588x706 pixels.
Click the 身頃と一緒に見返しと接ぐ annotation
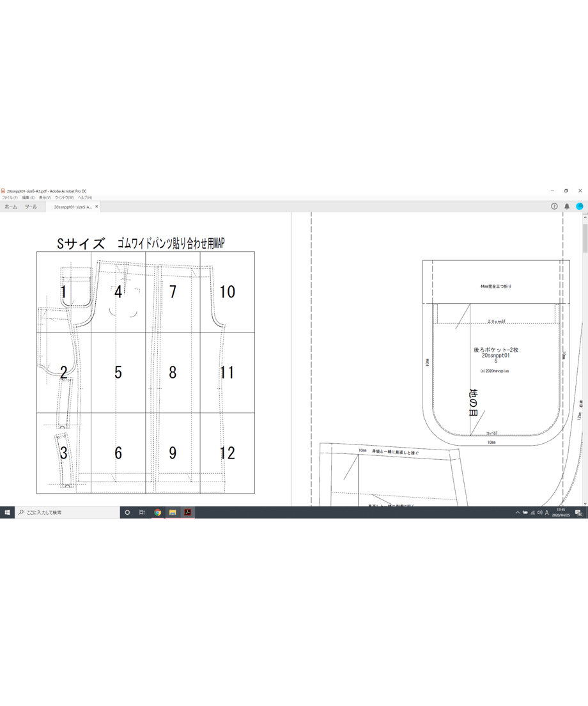click(395, 451)
